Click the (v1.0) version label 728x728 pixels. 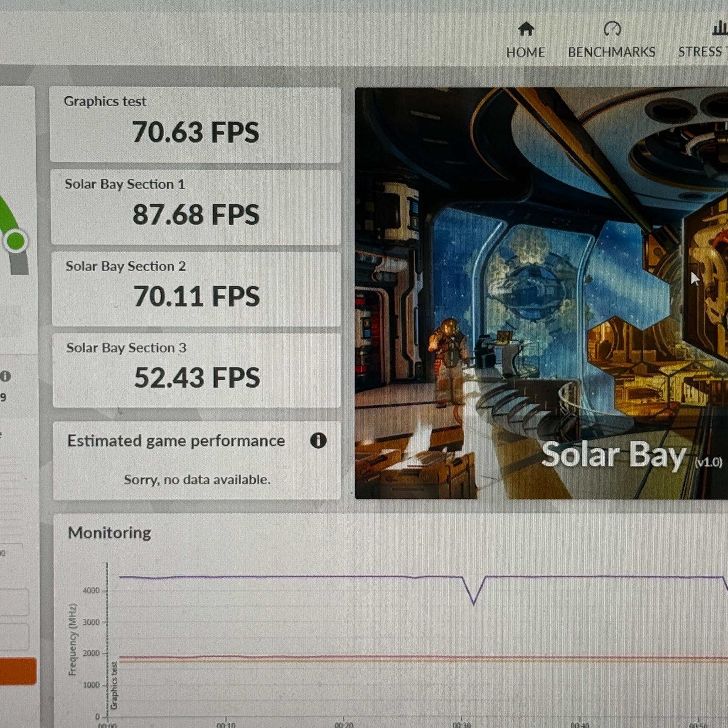click(708, 462)
